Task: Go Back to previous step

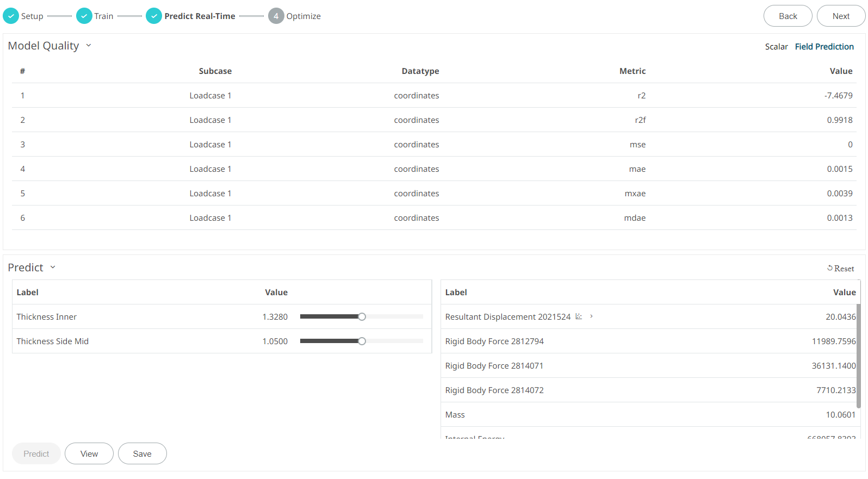Action: (788, 16)
